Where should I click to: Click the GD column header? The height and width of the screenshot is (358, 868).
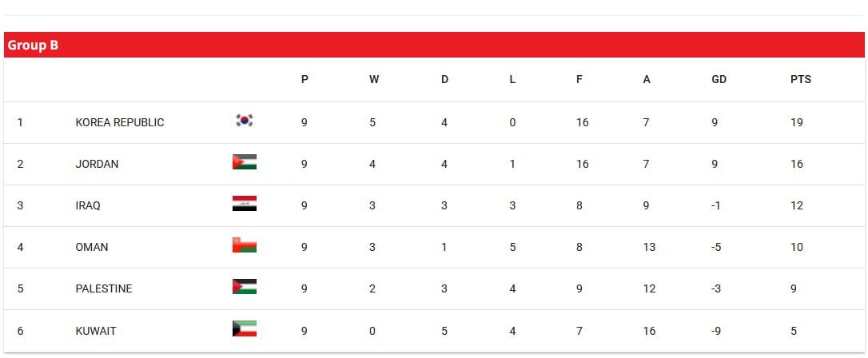pos(719,80)
